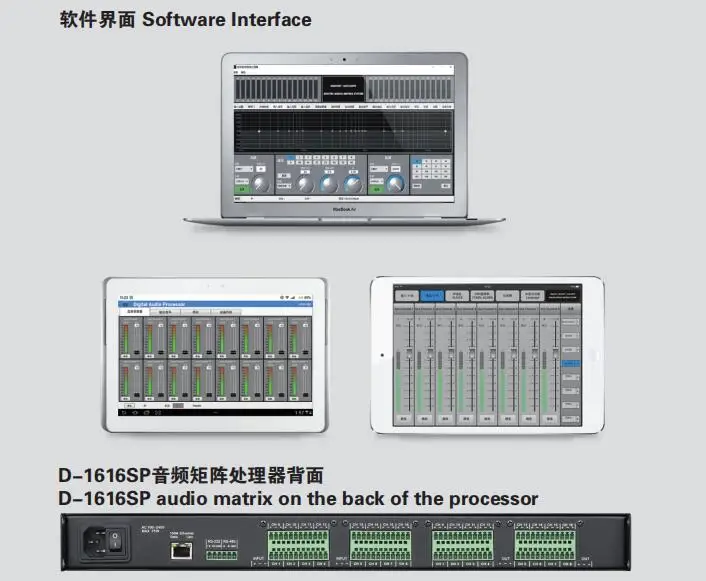Viewport: 706px width, 581px height.
Task: Click the gray knob in laptop's left gain panel
Action: coord(261,184)
